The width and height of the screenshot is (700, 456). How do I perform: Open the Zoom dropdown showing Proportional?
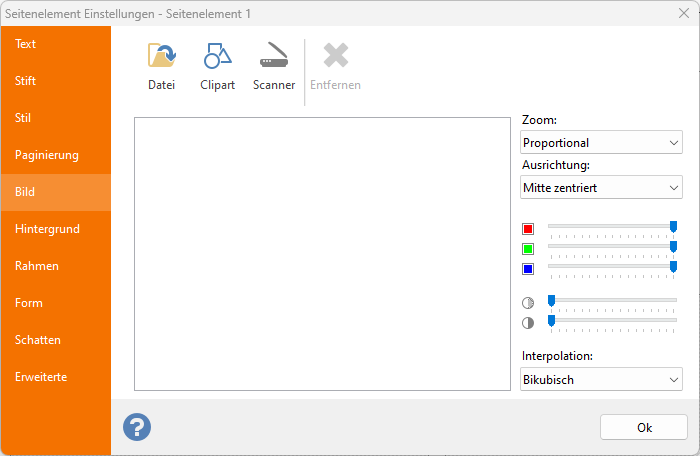601,143
